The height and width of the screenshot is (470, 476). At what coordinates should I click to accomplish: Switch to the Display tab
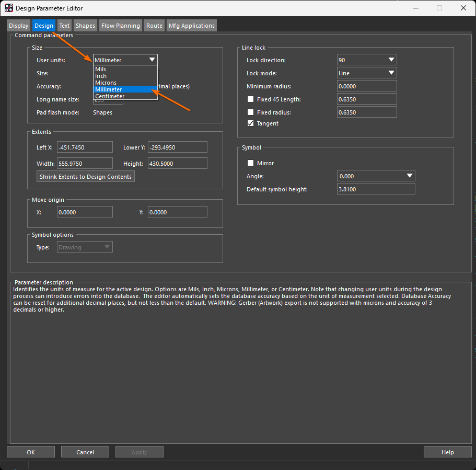tap(19, 26)
